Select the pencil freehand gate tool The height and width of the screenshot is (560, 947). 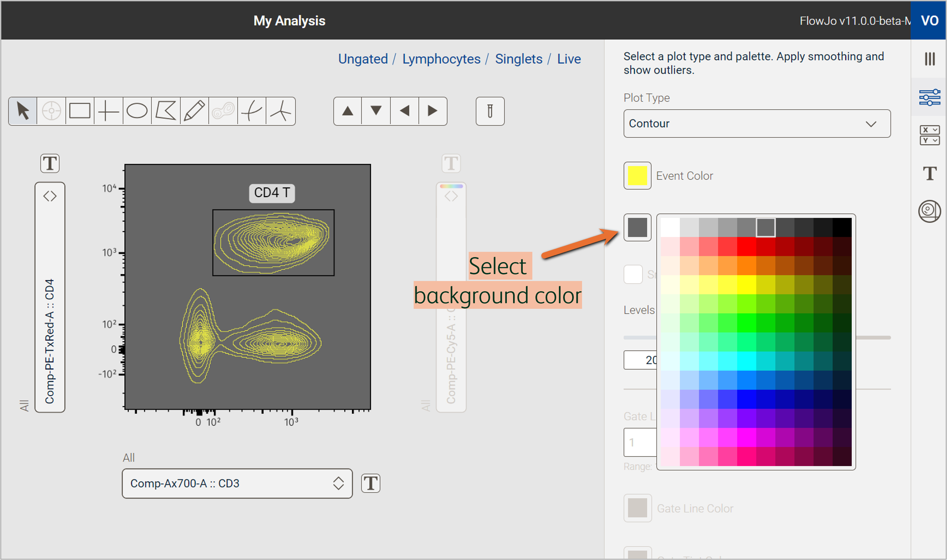click(194, 111)
